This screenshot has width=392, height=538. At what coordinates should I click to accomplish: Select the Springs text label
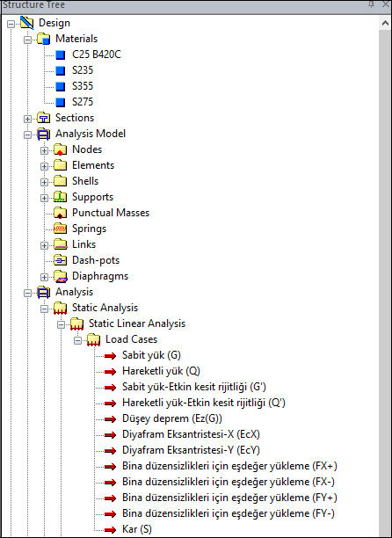click(x=89, y=229)
